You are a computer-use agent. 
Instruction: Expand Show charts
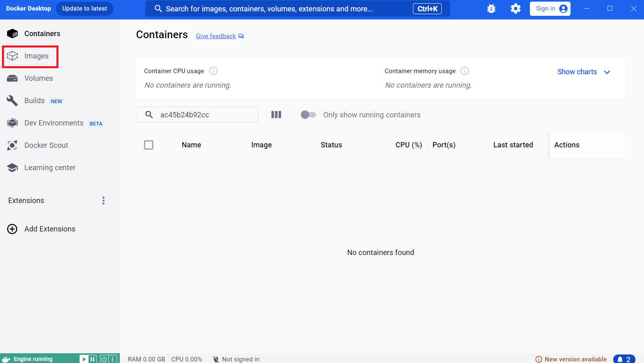(583, 72)
